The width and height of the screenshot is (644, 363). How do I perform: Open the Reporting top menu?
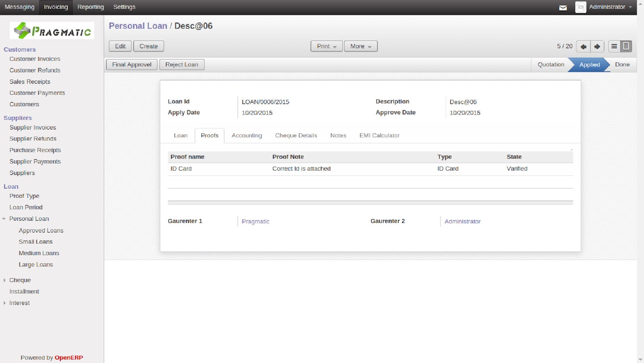click(91, 7)
